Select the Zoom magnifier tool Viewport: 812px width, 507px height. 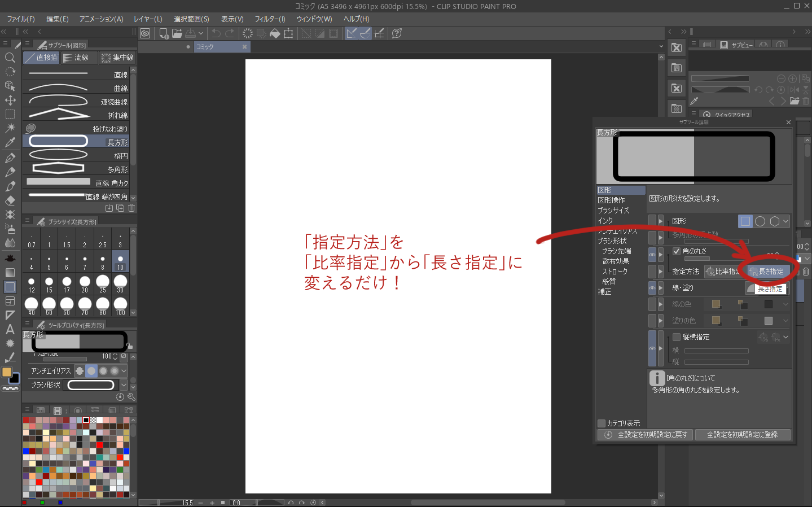[10, 58]
